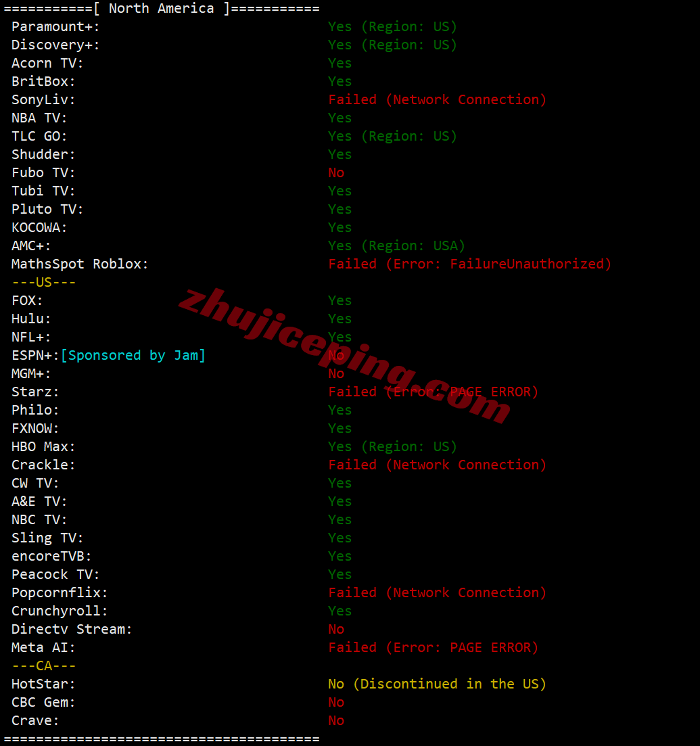The width and height of the screenshot is (700, 746).
Task: Select the HBO Max Region US result
Action: tap(392, 447)
